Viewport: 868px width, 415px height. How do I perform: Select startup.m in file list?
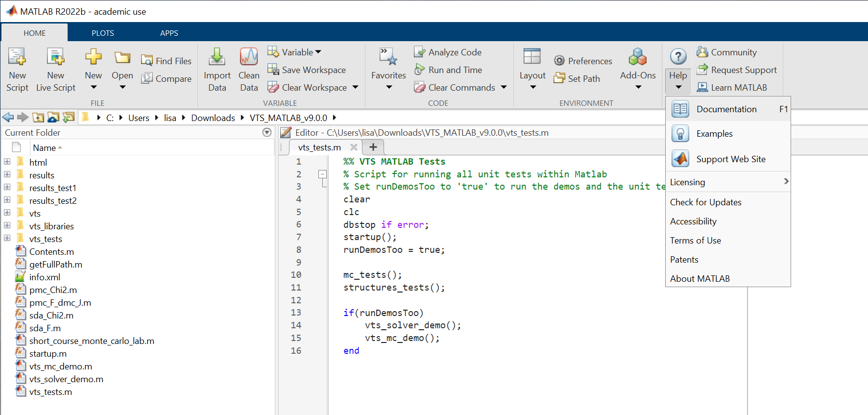48,354
